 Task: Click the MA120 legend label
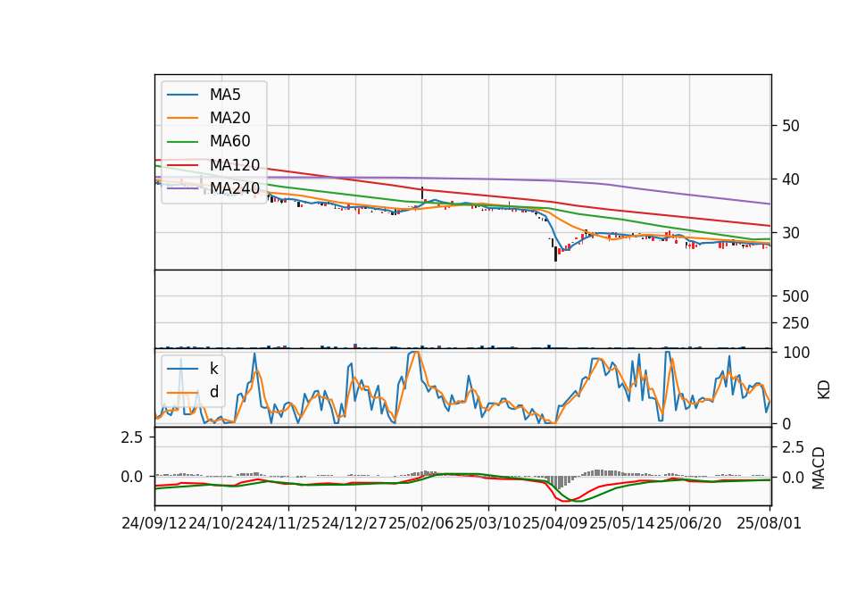click(x=235, y=165)
